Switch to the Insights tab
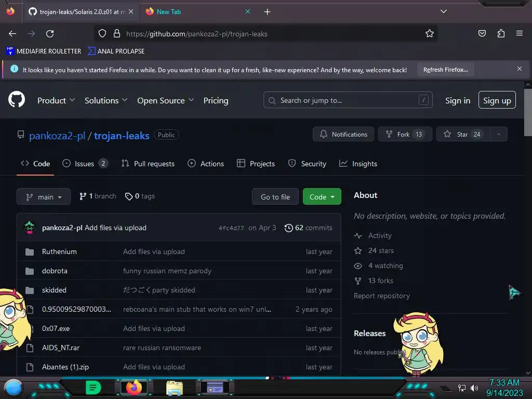Screen dimensions: 532x399 point(358,164)
